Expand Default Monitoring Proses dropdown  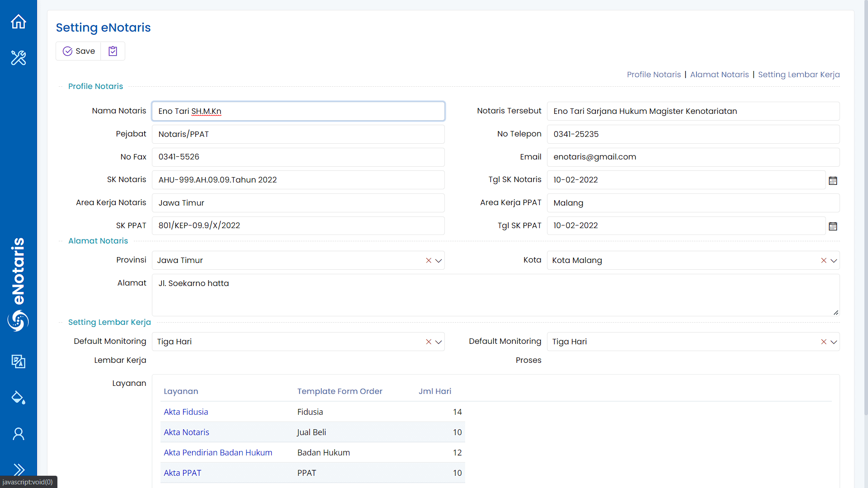click(834, 342)
